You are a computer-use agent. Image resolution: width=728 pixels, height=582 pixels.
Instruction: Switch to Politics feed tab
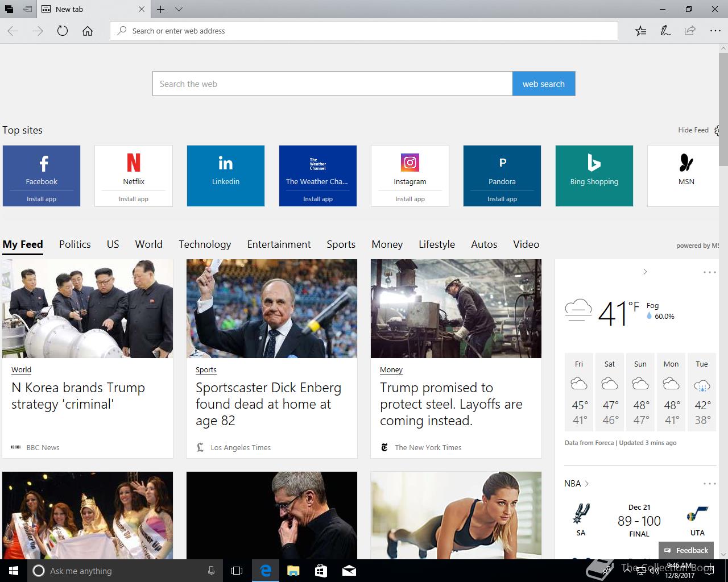(75, 244)
